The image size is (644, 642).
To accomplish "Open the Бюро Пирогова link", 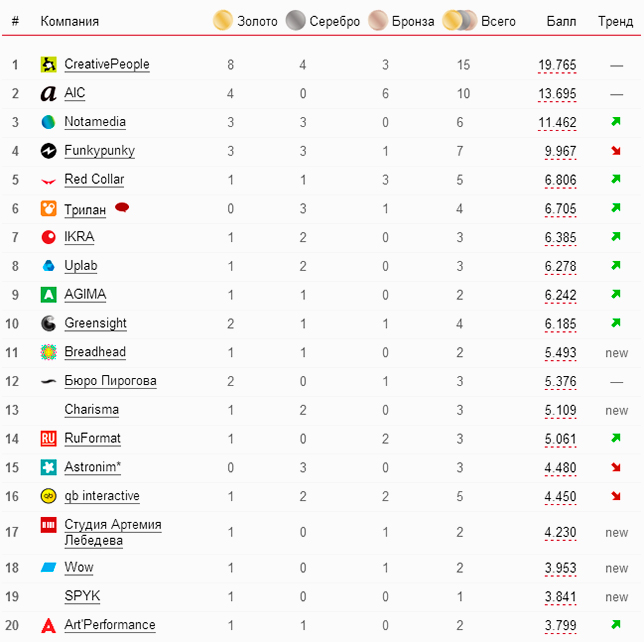I will tap(110, 381).
